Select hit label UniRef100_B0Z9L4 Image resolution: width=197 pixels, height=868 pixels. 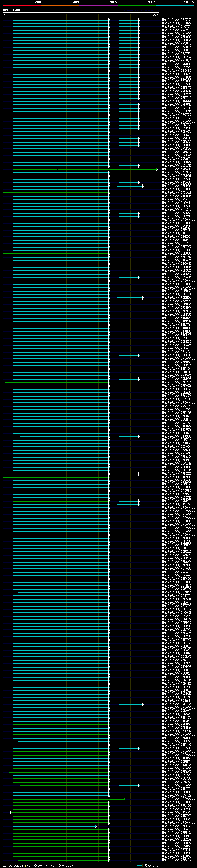coord(177,172)
